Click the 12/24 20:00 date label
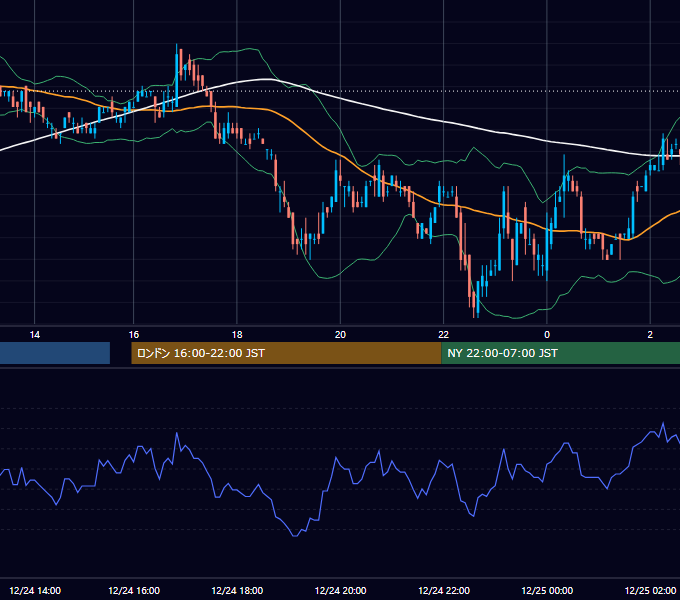This screenshot has height=600, width=680. pos(340,590)
